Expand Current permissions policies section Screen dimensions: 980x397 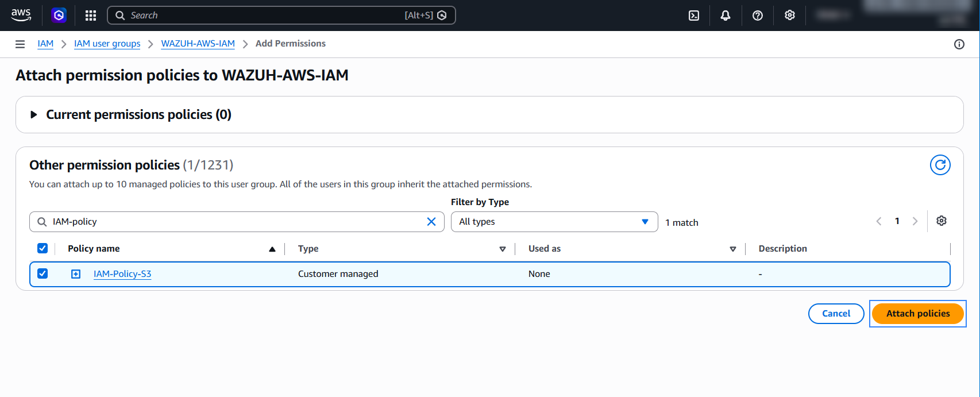pos(34,115)
